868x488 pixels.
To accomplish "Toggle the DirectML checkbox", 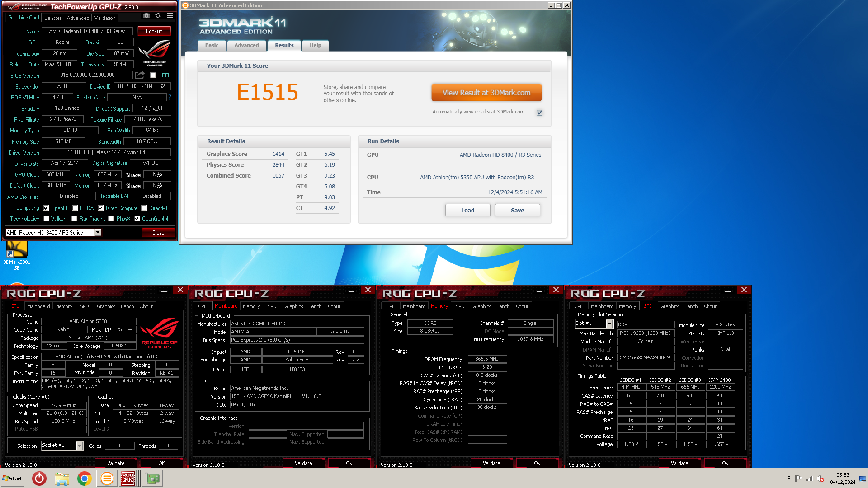I will pyautogui.click(x=144, y=208).
